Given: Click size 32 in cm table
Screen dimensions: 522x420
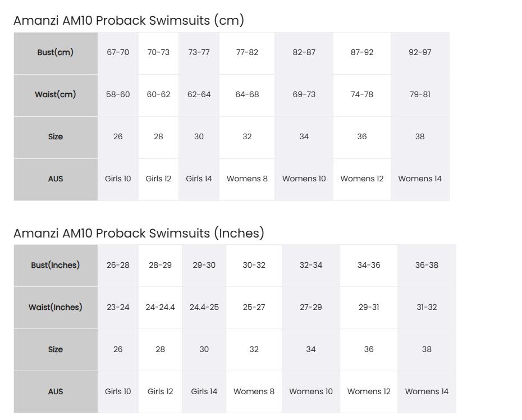Looking at the screenshot, I should click(x=247, y=137).
